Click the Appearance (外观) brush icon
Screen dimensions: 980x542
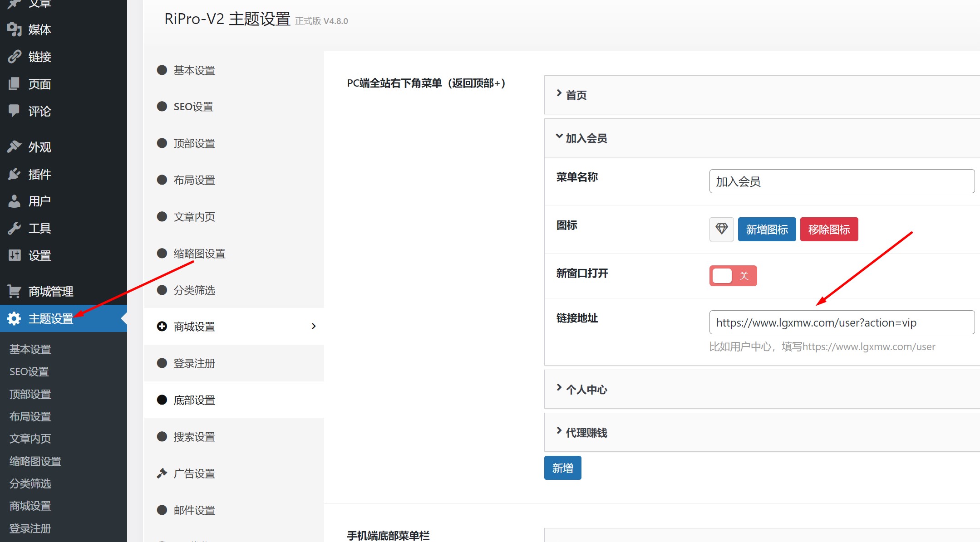click(15, 147)
